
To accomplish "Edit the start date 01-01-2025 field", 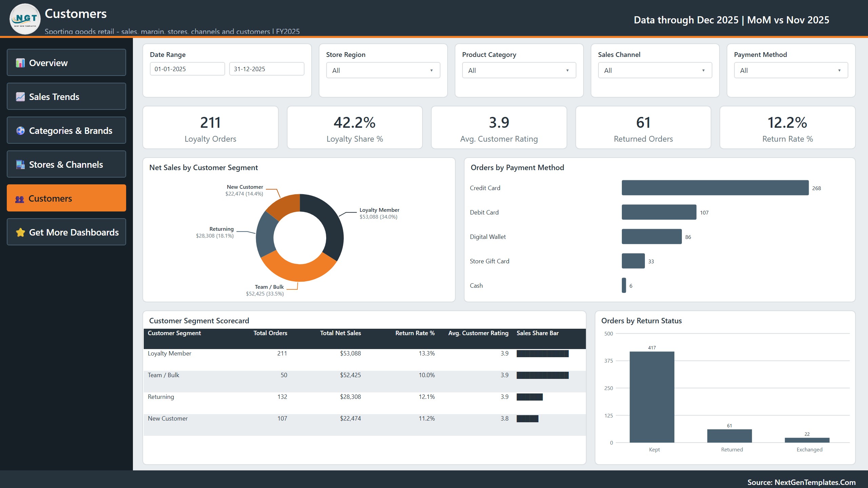I will (x=188, y=69).
